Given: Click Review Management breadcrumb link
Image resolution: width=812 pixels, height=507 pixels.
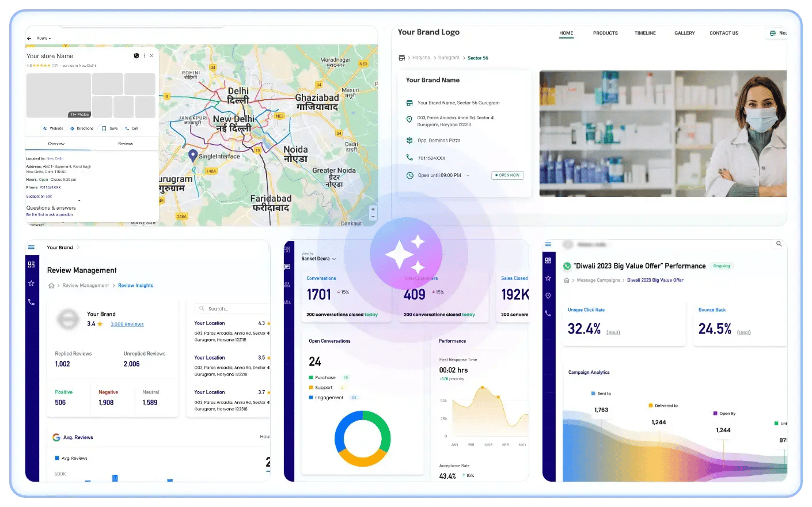Looking at the screenshot, I should tap(85, 286).
